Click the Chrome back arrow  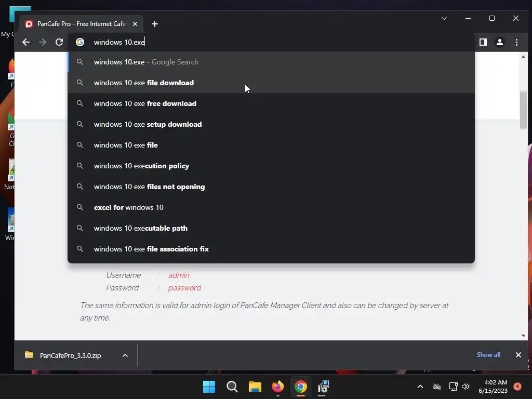point(26,42)
